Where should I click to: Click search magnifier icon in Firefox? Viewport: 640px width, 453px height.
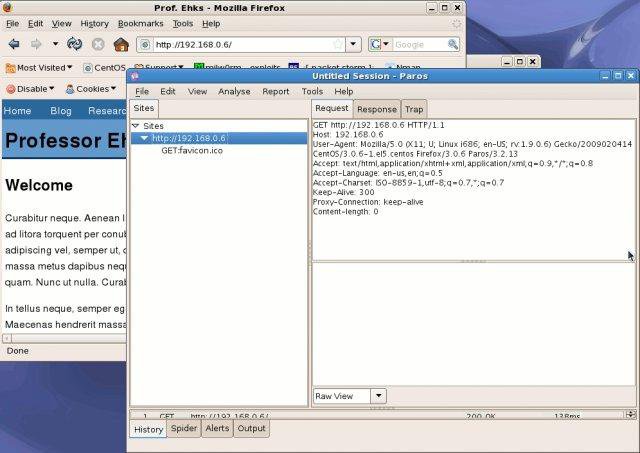coord(453,44)
